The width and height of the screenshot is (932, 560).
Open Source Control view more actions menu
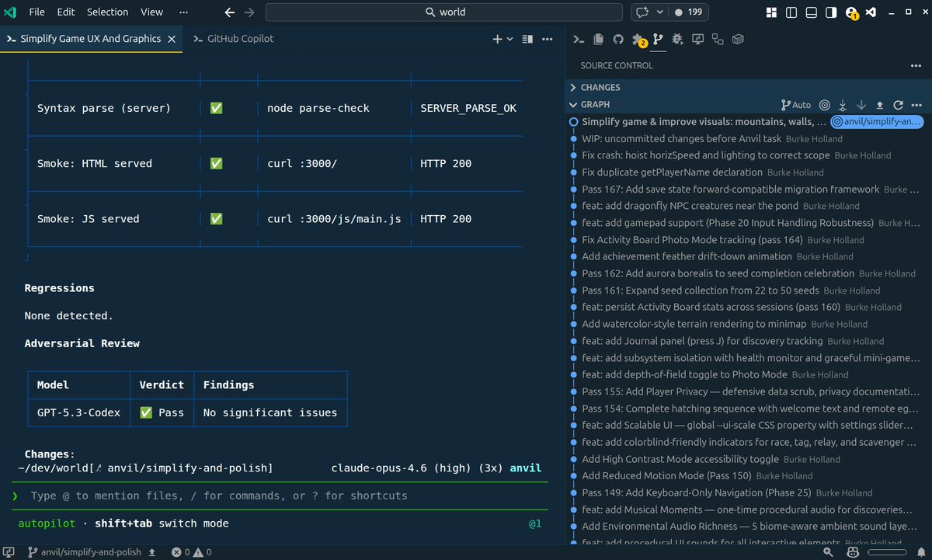coord(916,65)
